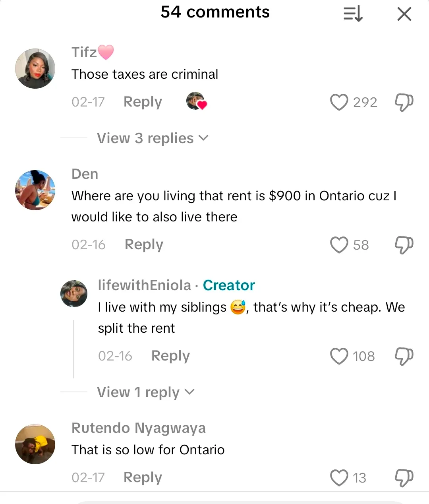Reply to Rutendo Nyagwaya's comment

point(143,477)
